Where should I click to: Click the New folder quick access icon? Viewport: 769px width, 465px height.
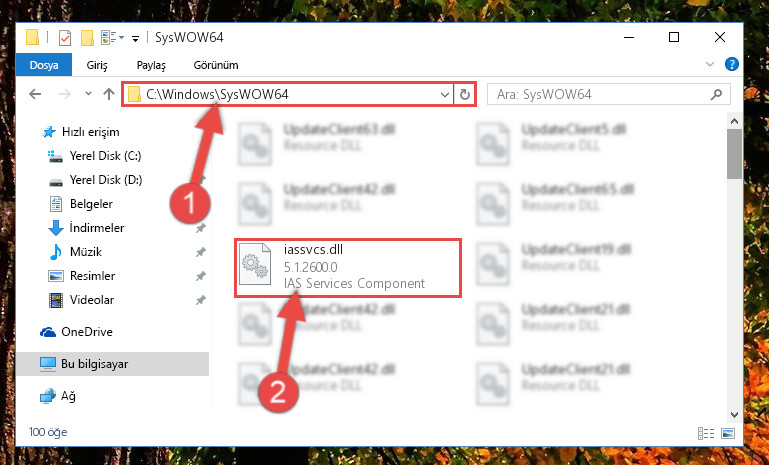pos(87,37)
